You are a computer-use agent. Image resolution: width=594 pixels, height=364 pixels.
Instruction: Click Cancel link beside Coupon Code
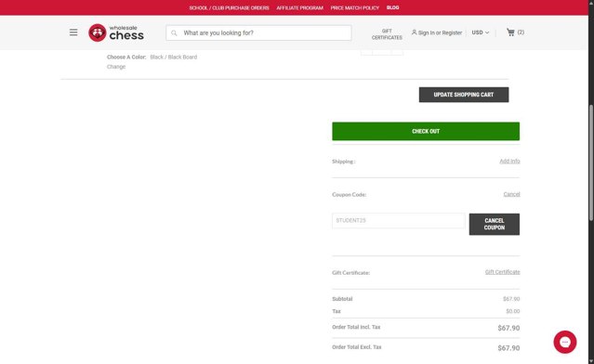tap(511, 194)
